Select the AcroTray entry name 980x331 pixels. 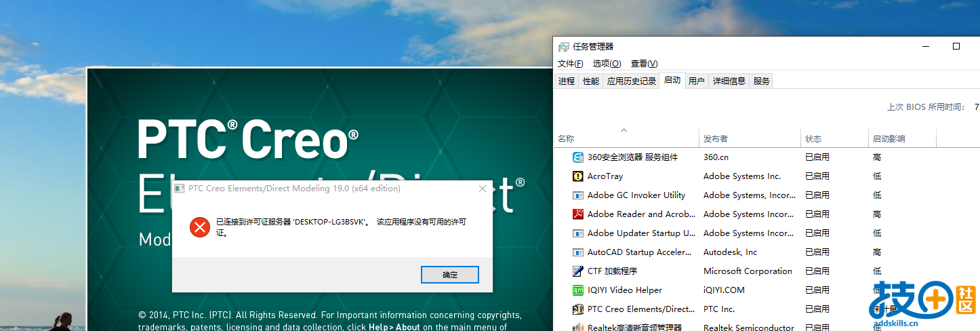(x=605, y=176)
